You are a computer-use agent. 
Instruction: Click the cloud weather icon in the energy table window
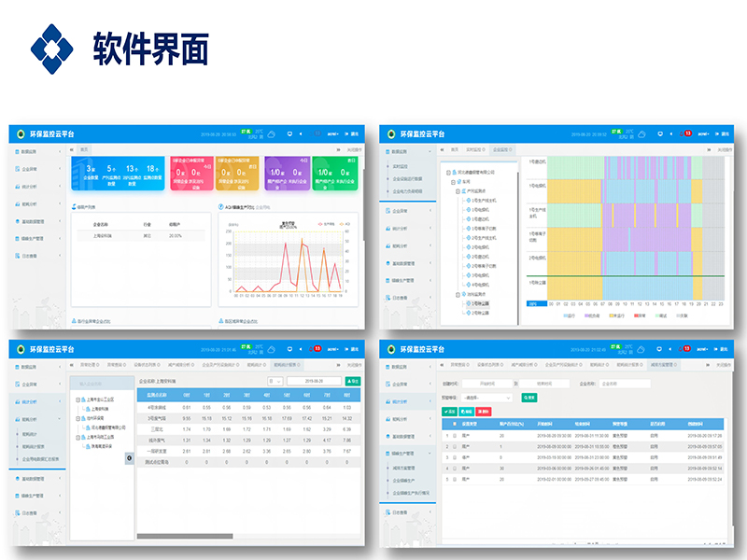pyautogui.click(x=272, y=349)
